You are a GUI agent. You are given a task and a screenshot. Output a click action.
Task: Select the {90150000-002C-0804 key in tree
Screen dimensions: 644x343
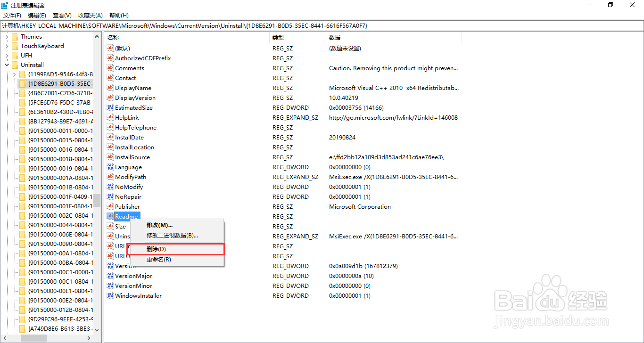[x=60, y=215]
